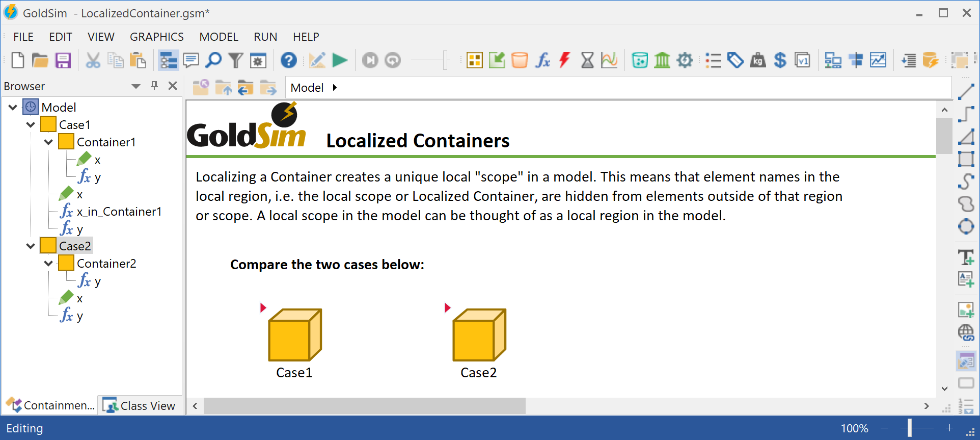This screenshot has width=980, height=440.
Task: Open the note pane speech-bubble icon
Action: coord(191,60)
